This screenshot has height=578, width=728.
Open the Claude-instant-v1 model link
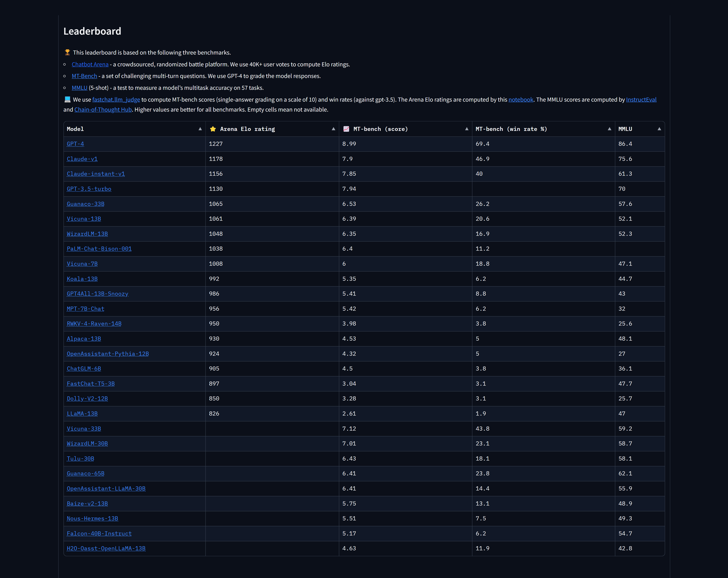(x=96, y=174)
